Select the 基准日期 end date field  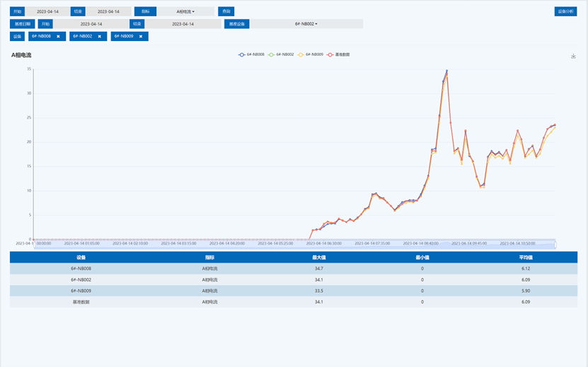pos(183,24)
